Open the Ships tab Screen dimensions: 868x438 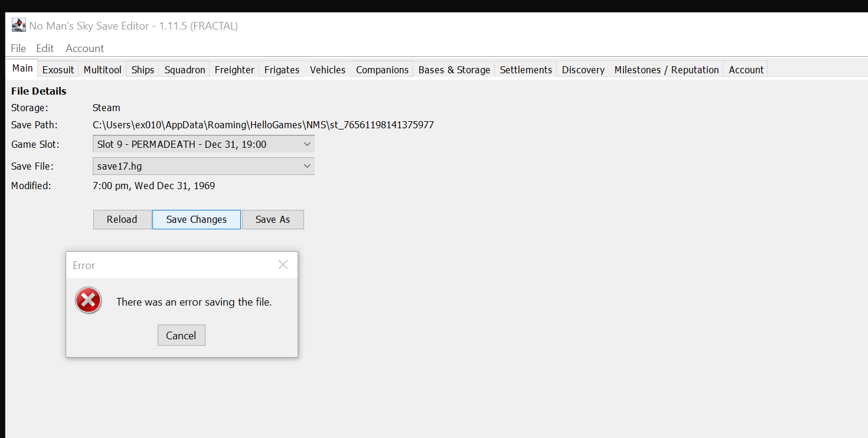[x=142, y=69]
